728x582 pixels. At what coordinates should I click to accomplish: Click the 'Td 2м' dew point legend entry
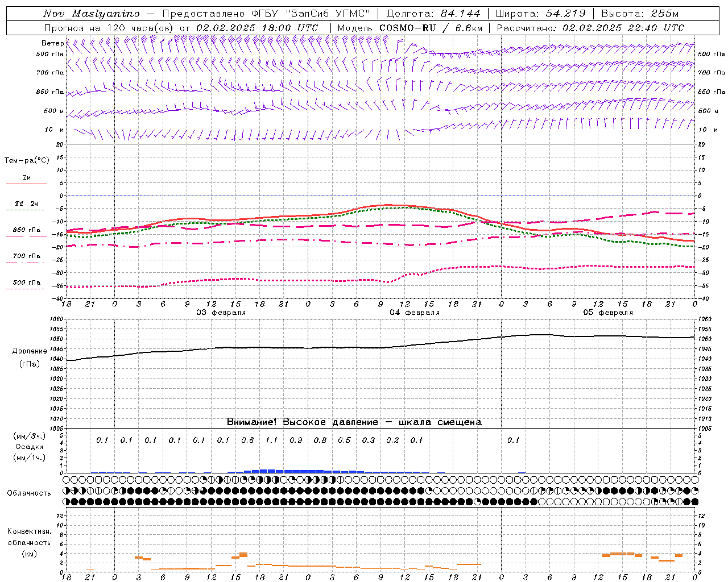coord(26,204)
